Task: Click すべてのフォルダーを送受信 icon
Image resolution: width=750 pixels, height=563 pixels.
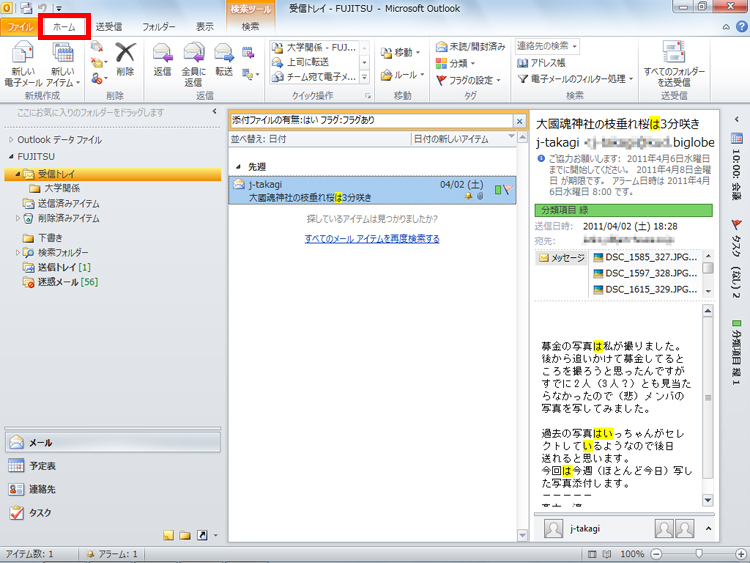Action: click(x=674, y=64)
